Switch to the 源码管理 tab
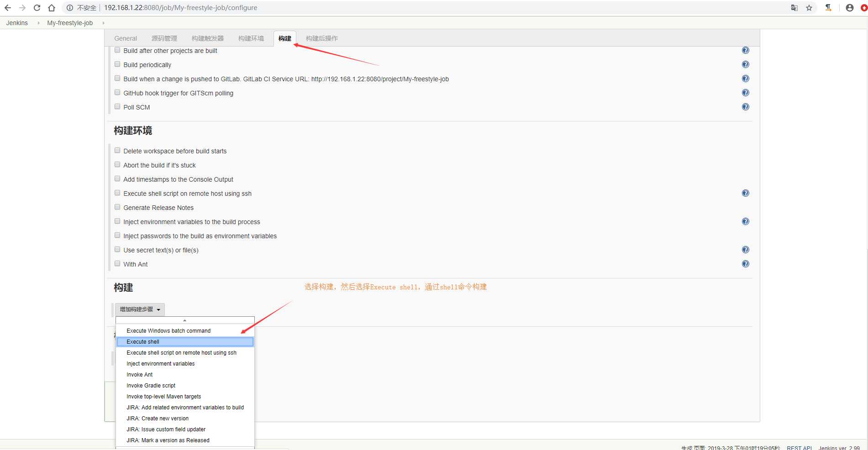Viewport: 868px width, 450px height. point(164,38)
